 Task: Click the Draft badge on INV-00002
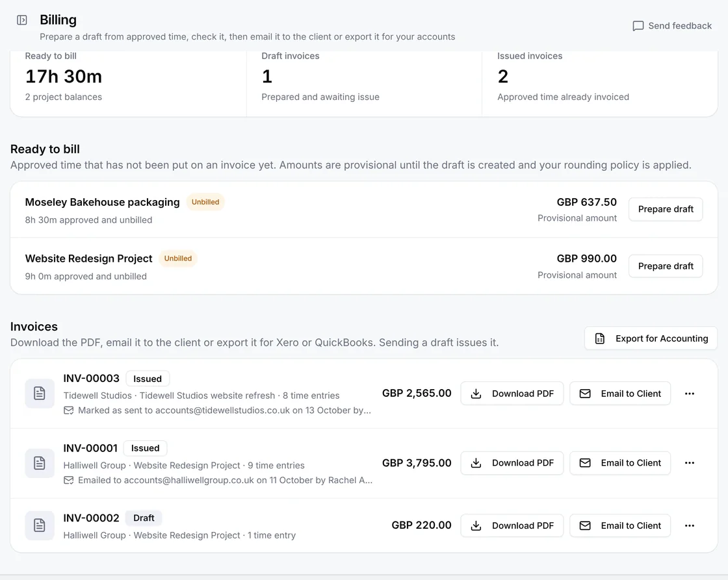point(144,518)
